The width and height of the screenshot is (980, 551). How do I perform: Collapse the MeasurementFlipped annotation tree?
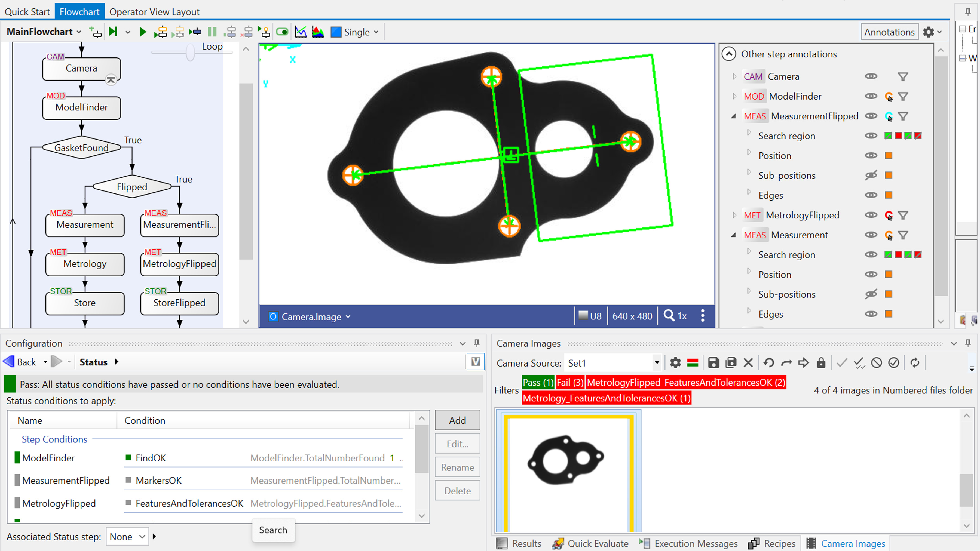point(733,116)
